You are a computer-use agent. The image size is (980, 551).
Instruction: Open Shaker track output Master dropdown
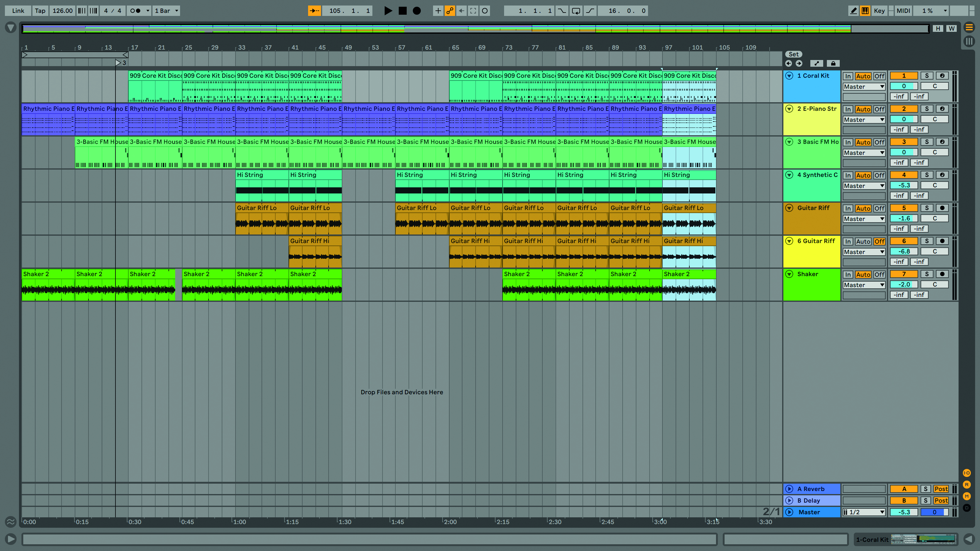(x=864, y=285)
